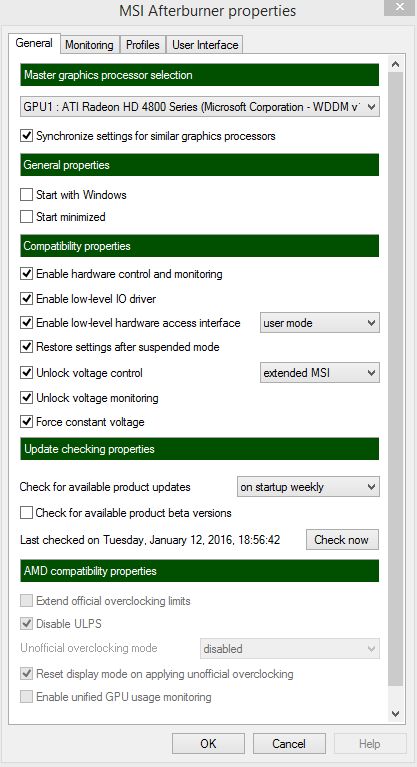The width and height of the screenshot is (417, 767).
Task: Click the OK button
Action: (208, 744)
